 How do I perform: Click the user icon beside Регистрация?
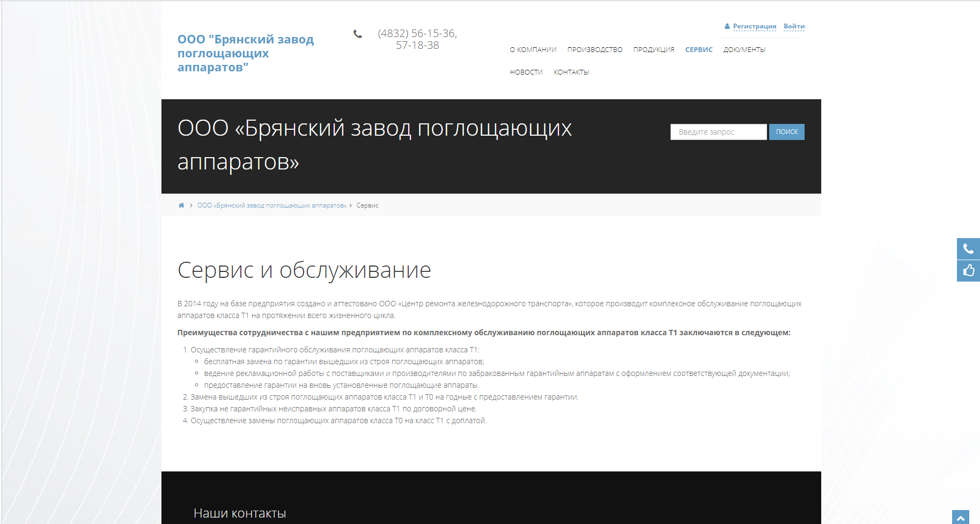click(x=727, y=26)
